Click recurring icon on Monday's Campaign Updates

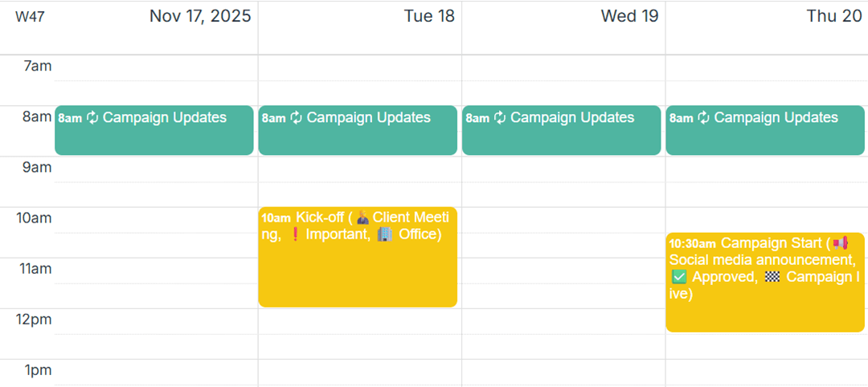tap(92, 118)
